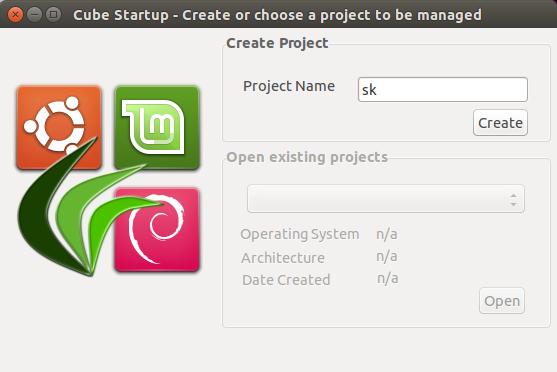This screenshot has width=557, height=372.
Task: Click the Architecture label
Action: 283,258
